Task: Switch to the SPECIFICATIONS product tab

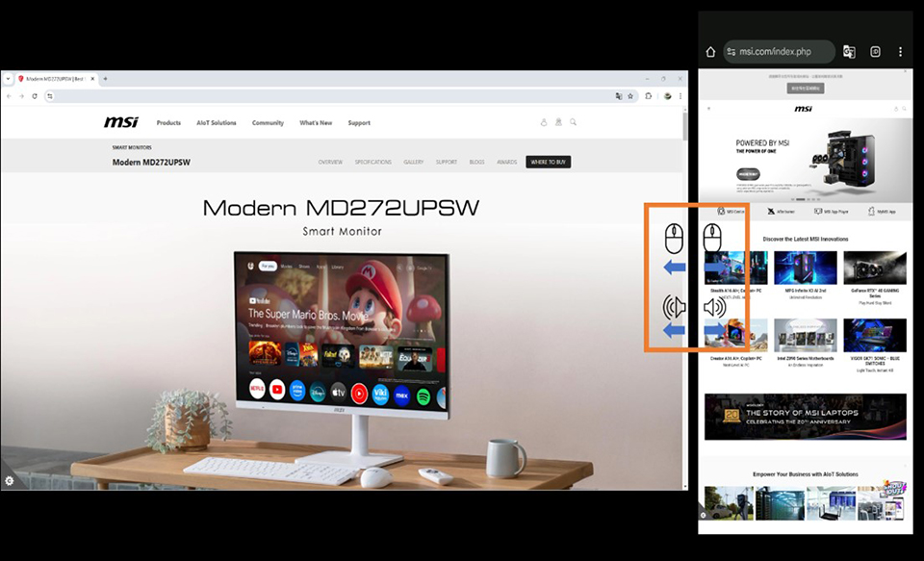Action: click(x=373, y=162)
